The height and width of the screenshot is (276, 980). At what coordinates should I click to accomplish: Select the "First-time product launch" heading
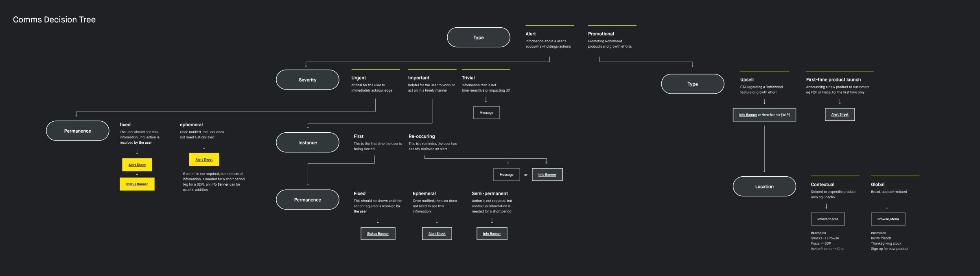pos(833,80)
